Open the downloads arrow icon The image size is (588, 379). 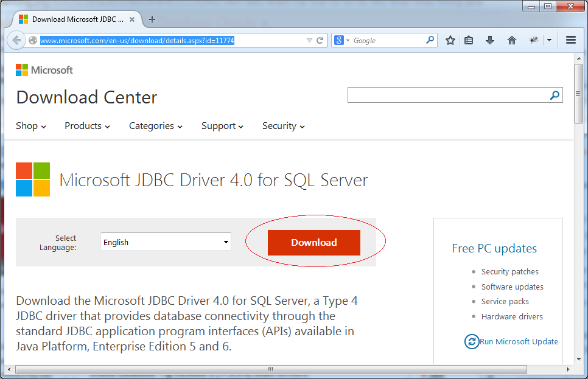coord(490,40)
